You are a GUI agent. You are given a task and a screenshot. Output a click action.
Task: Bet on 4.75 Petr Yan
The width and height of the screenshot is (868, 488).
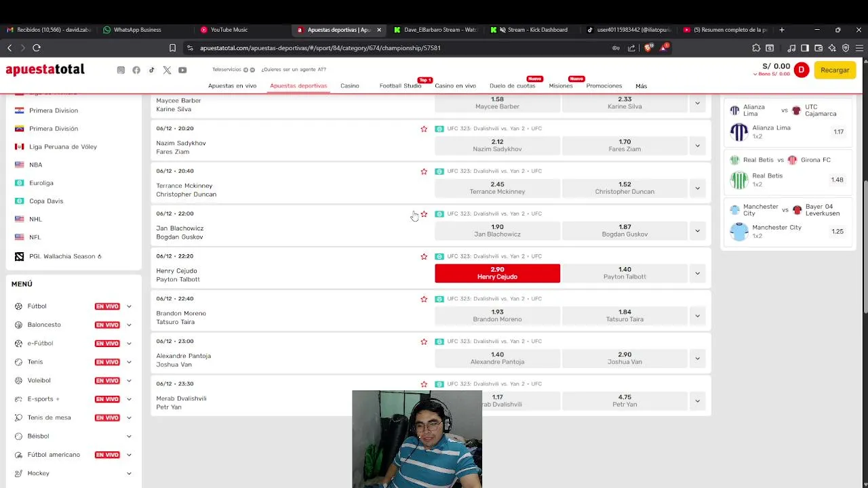coord(625,401)
